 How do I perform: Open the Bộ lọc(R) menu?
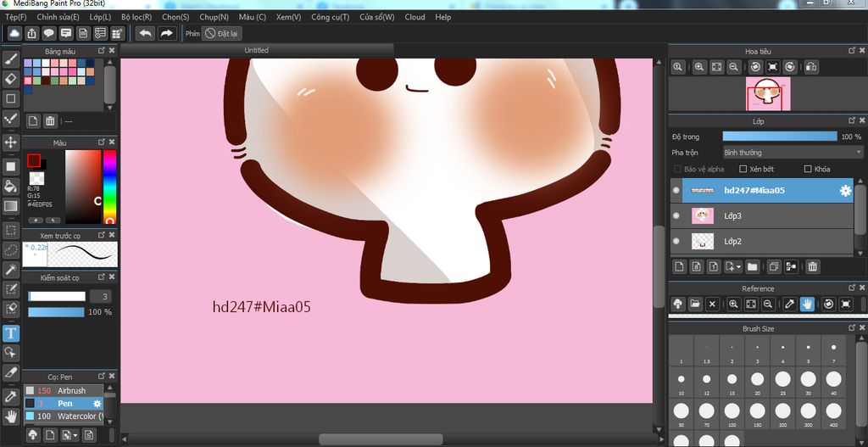pos(136,17)
